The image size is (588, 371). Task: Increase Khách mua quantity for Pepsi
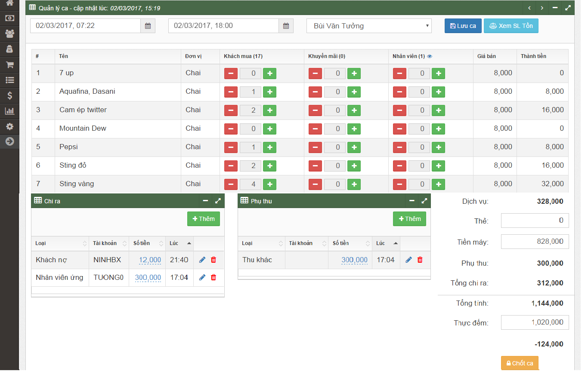[x=270, y=147]
